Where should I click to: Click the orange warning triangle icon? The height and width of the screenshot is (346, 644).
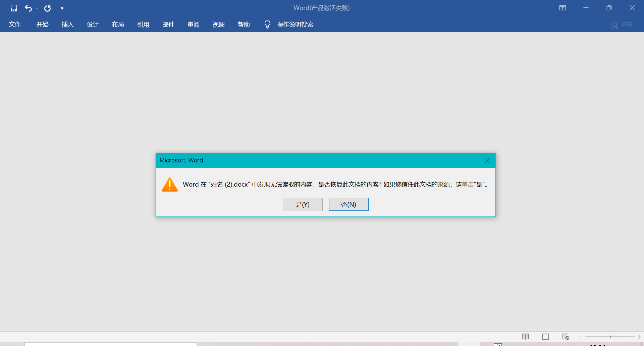(170, 184)
